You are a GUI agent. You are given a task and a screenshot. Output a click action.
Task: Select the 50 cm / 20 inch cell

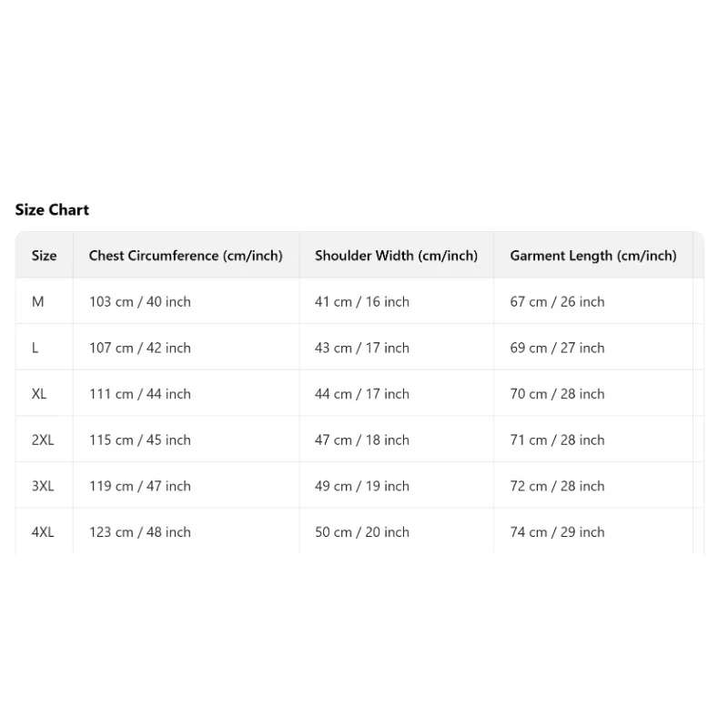pos(362,532)
